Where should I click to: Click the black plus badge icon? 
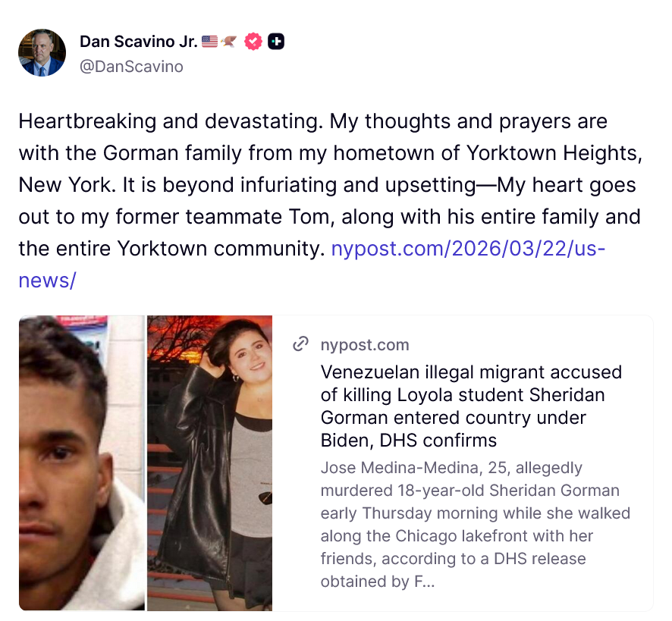[276, 42]
